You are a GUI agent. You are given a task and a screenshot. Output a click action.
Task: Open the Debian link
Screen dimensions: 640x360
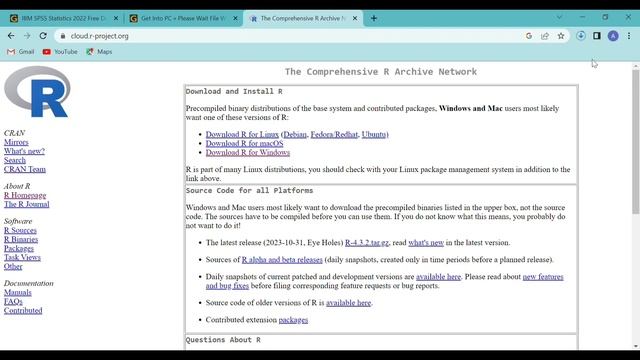click(x=295, y=134)
